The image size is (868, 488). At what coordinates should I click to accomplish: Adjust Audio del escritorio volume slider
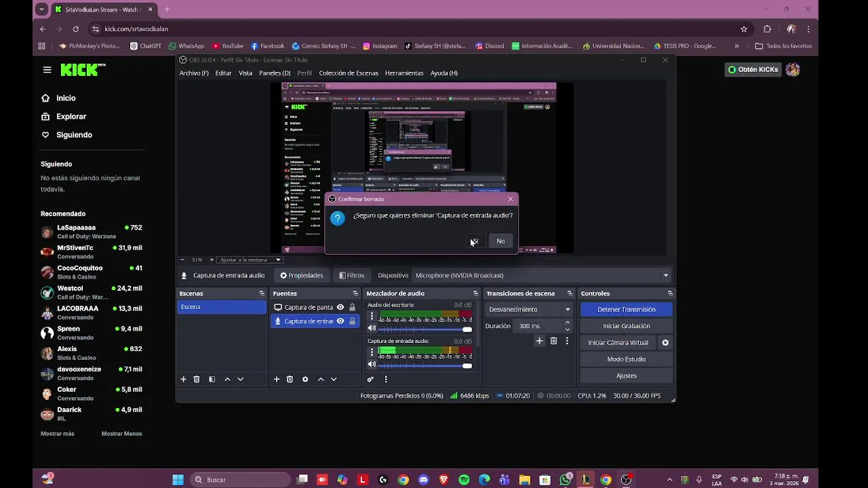[x=425, y=329]
